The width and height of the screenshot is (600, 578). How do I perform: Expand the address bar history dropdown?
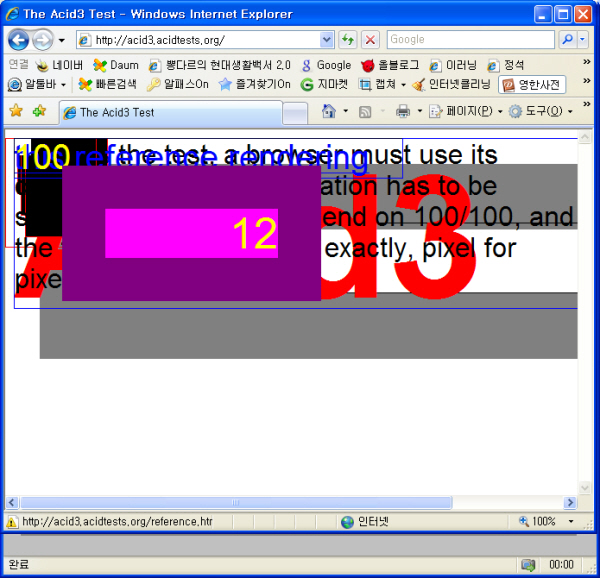pyautogui.click(x=326, y=39)
